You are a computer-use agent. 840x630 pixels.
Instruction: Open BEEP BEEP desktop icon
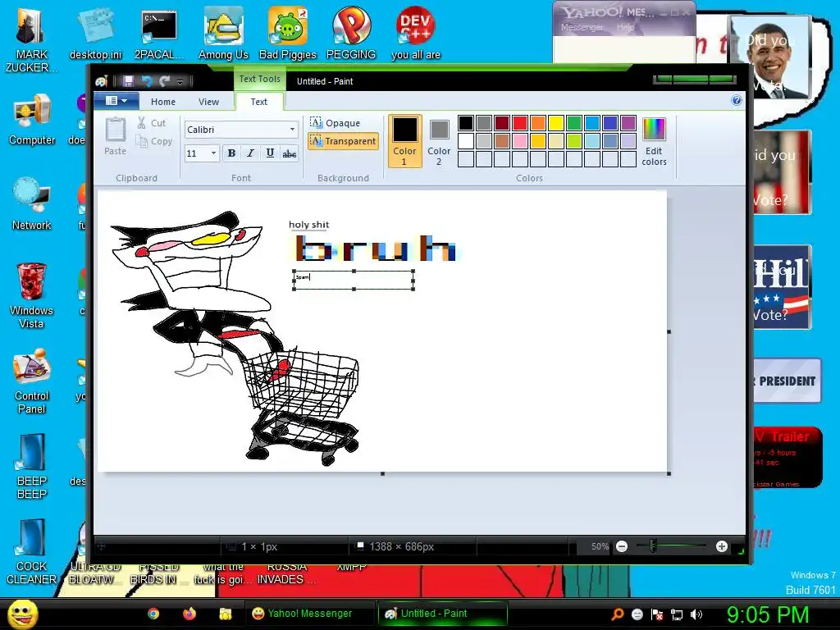click(x=32, y=467)
